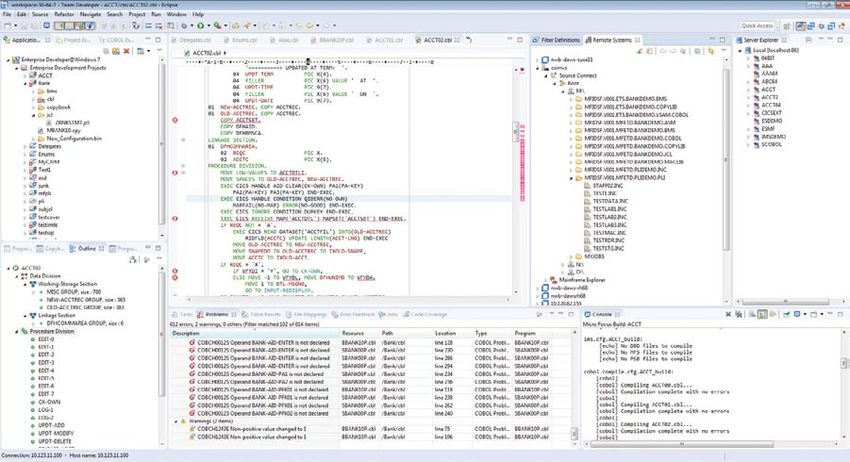
Task: Switch to the Delegates.cbl editor tab
Action: click(x=191, y=40)
